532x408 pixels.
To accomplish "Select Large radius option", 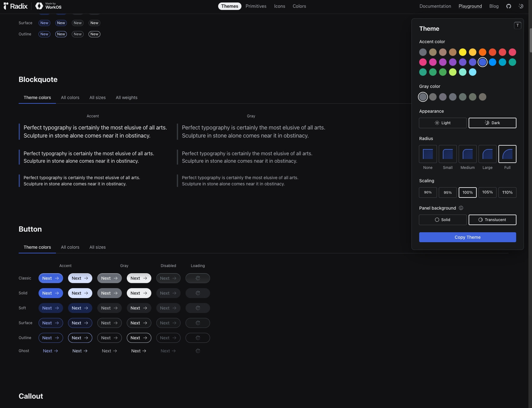I will (x=488, y=154).
